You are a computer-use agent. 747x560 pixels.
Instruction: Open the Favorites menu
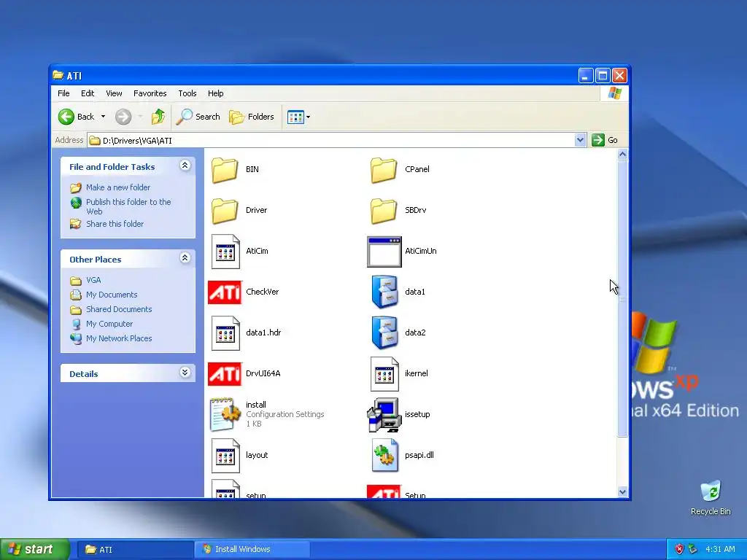(x=150, y=93)
